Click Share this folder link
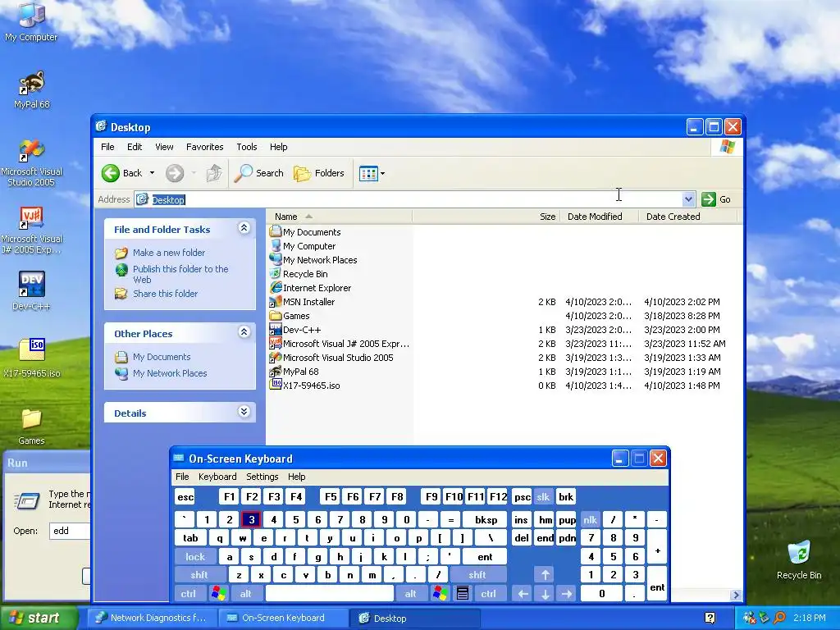The image size is (840, 630). tap(165, 294)
